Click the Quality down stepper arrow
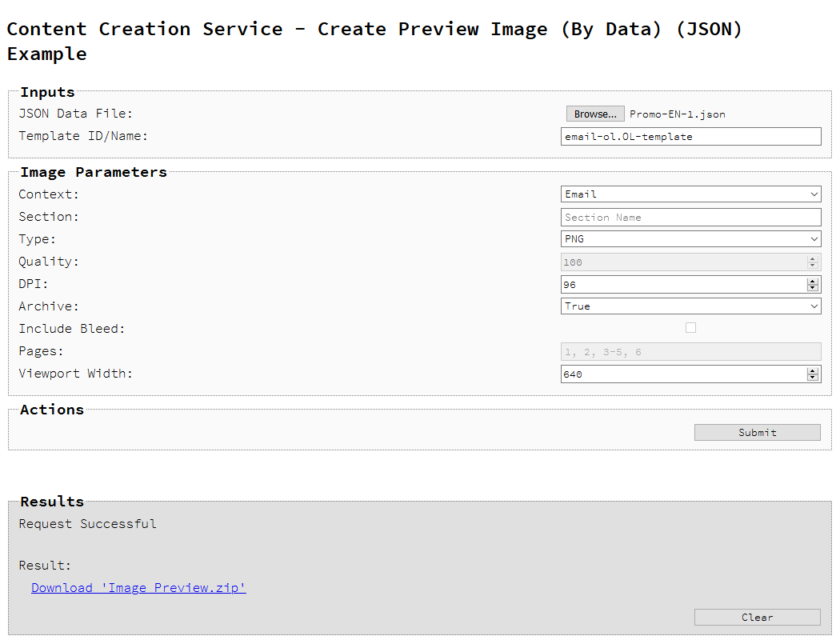840x644 pixels. pos(813,266)
